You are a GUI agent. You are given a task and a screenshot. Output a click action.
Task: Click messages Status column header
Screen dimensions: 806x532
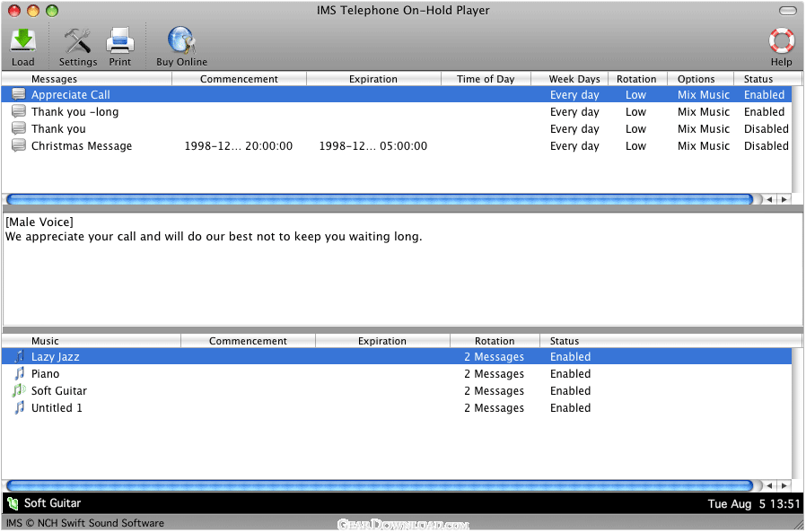tap(767, 79)
